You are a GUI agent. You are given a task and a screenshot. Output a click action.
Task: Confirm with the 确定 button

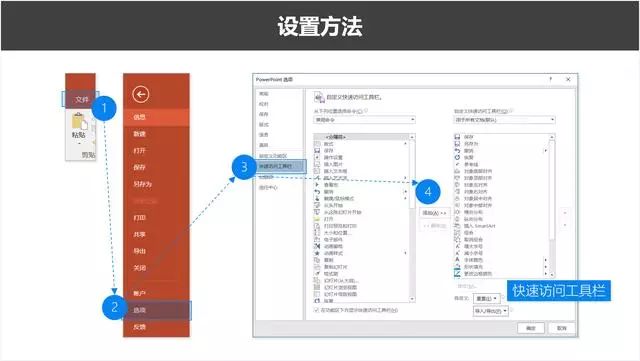[x=531, y=328]
